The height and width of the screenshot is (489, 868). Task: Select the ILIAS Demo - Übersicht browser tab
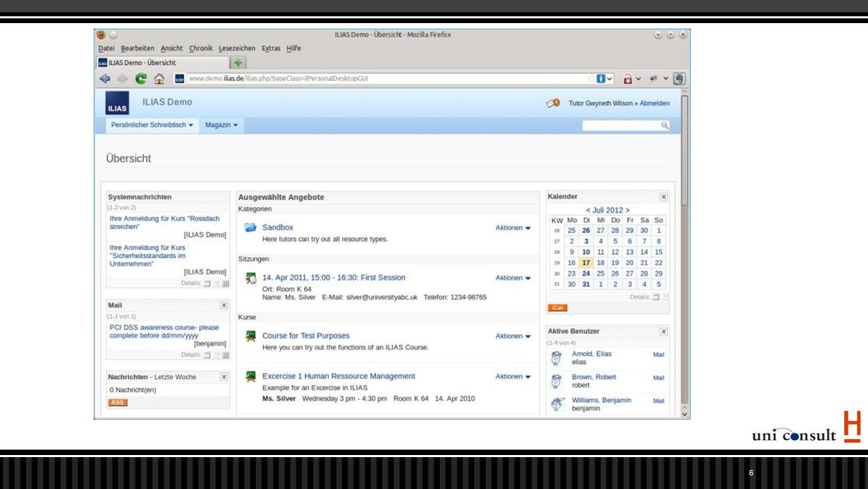(x=163, y=62)
